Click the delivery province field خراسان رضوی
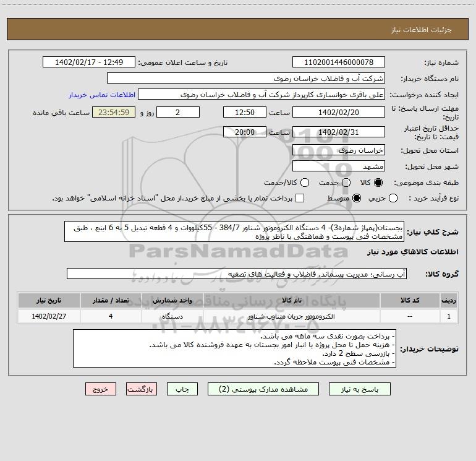Viewport: 476px width, 461px height. pos(339,150)
